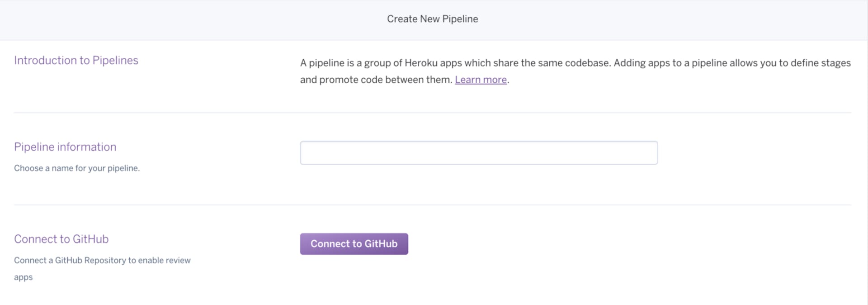Open Heroku pipelines documentation with Learn more
The width and height of the screenshot is (868, 305).
[481, 80]
